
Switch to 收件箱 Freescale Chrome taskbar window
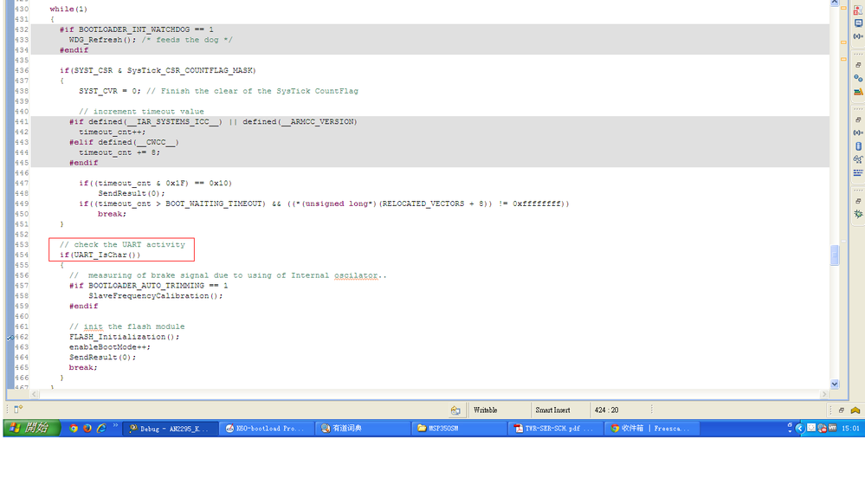[x=651, y=429]
